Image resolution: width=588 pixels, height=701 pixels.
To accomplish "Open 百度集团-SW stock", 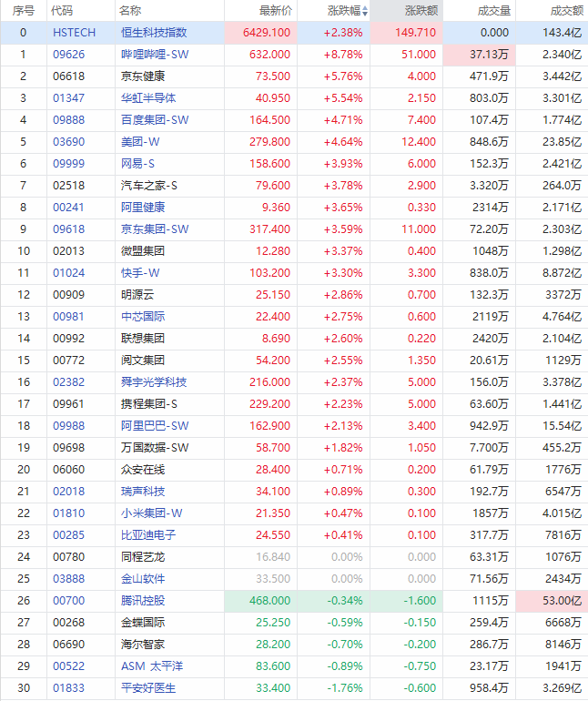I will click(155, 120).
